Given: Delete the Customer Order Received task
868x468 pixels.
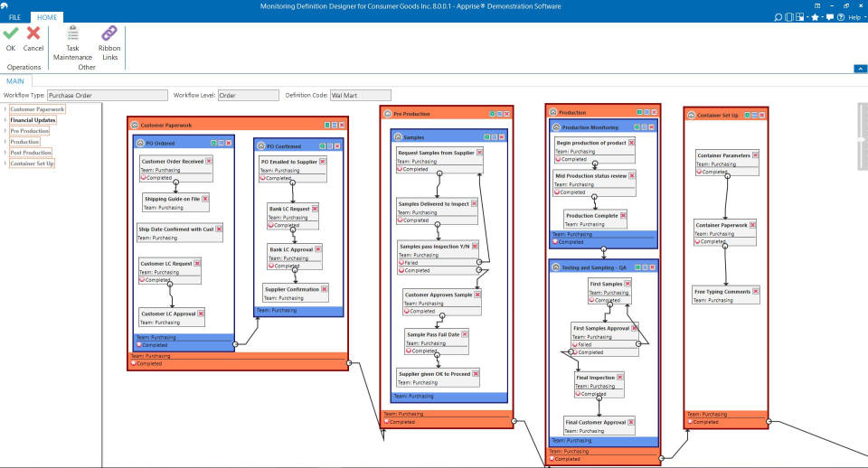Looking at the screenshot, I should [x=209, y=161].
